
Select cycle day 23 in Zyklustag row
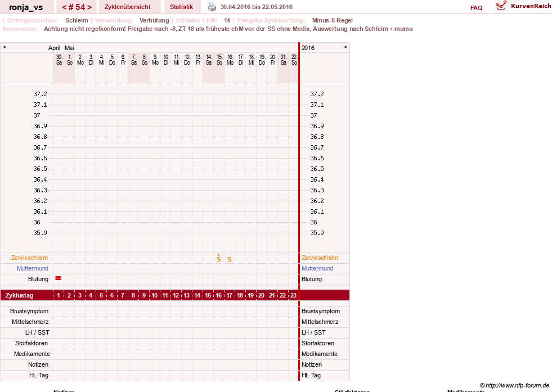point(293,295)
